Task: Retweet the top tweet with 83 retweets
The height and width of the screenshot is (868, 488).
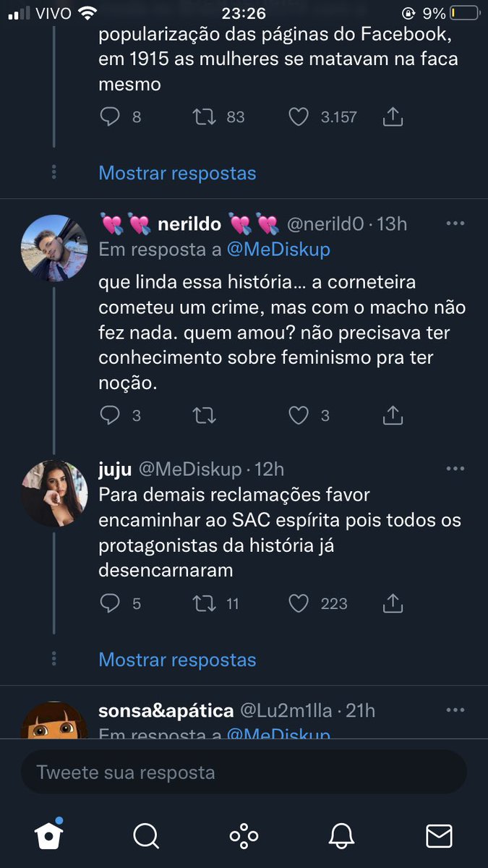Action: pos(205,117)
